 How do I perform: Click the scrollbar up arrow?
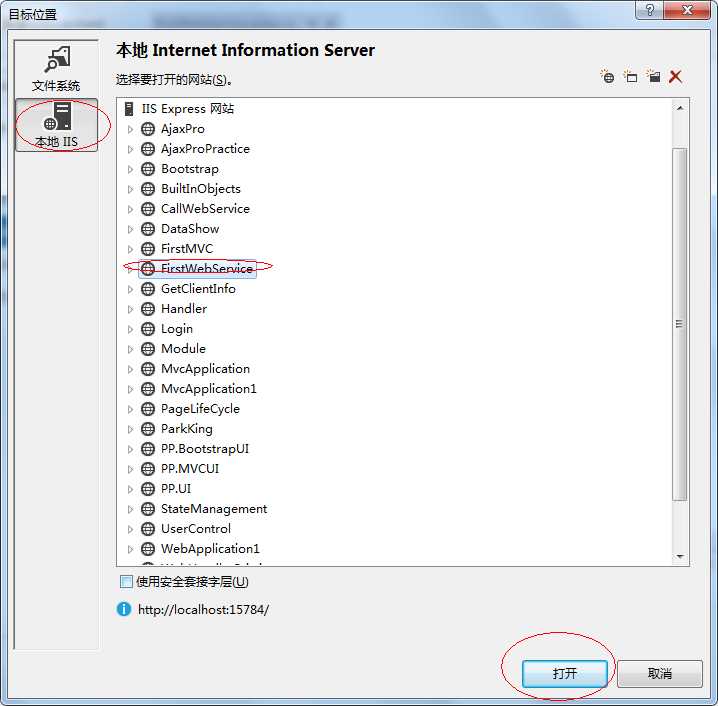680,108
